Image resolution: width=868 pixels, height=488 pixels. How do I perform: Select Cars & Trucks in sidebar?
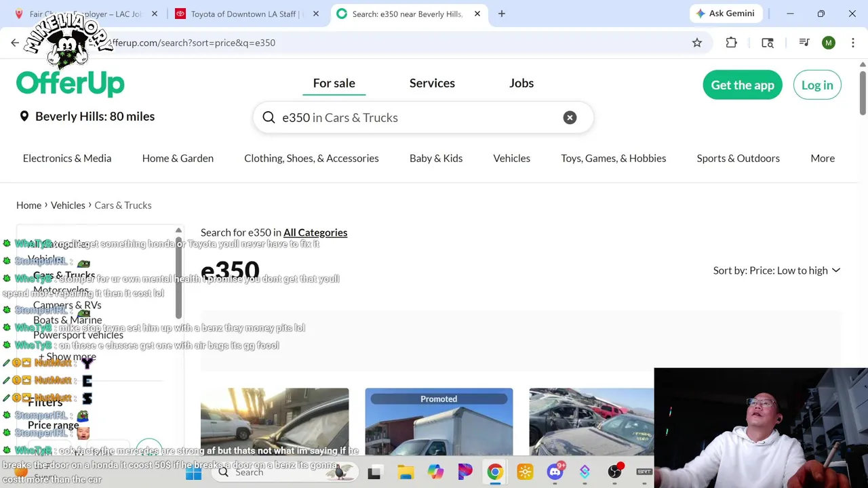(x=64, y=275)
